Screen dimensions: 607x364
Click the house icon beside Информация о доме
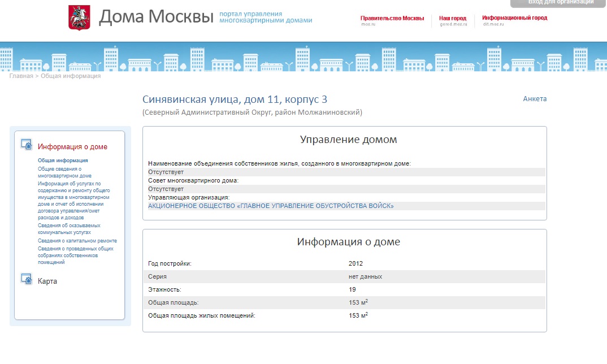26,145
